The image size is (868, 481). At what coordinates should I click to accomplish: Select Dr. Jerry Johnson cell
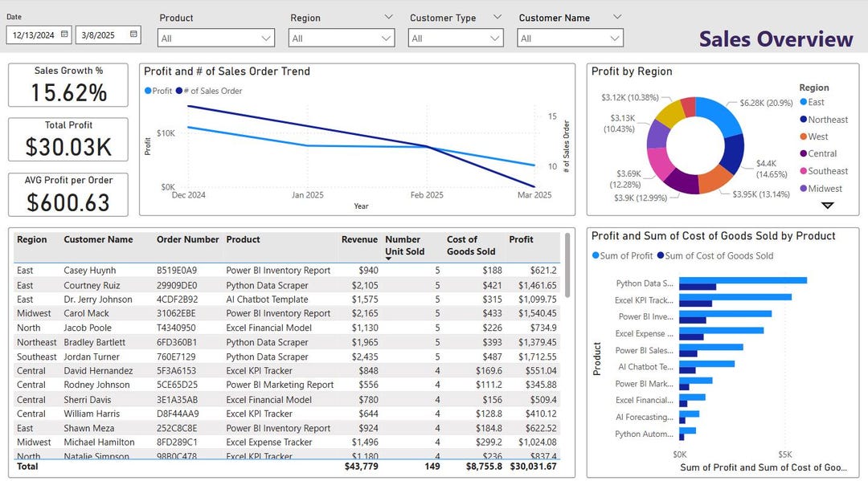[x=98, y=299]
